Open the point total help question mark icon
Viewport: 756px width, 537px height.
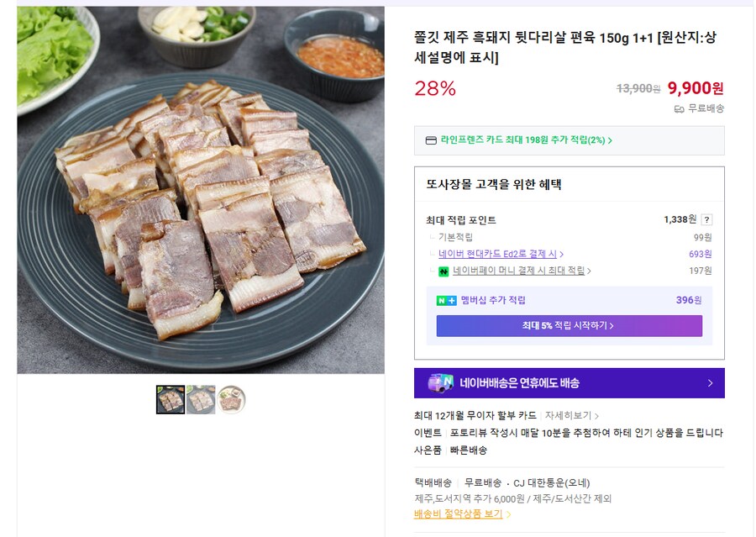coord(706,218)
